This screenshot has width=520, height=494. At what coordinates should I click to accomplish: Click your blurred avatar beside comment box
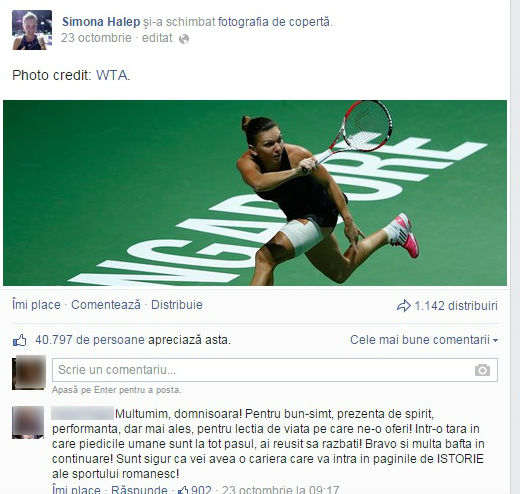pos(29,372)
